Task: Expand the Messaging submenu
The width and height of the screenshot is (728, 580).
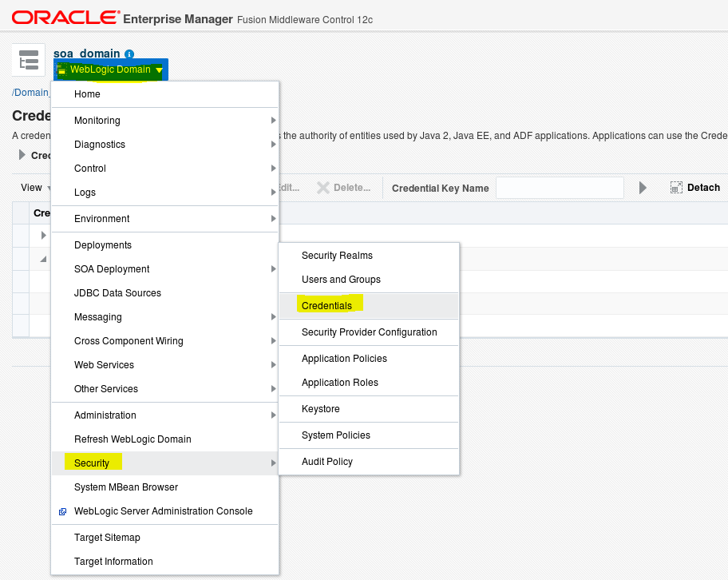Action: [274, 317]
